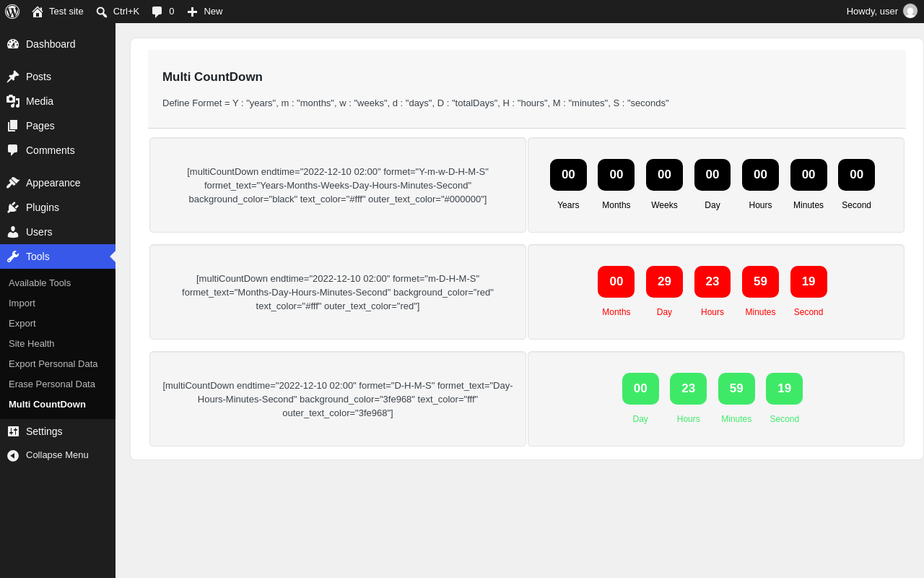Select the Available Tools submenu item
Viewport: 924px width, 578px height.
[40, 283]
